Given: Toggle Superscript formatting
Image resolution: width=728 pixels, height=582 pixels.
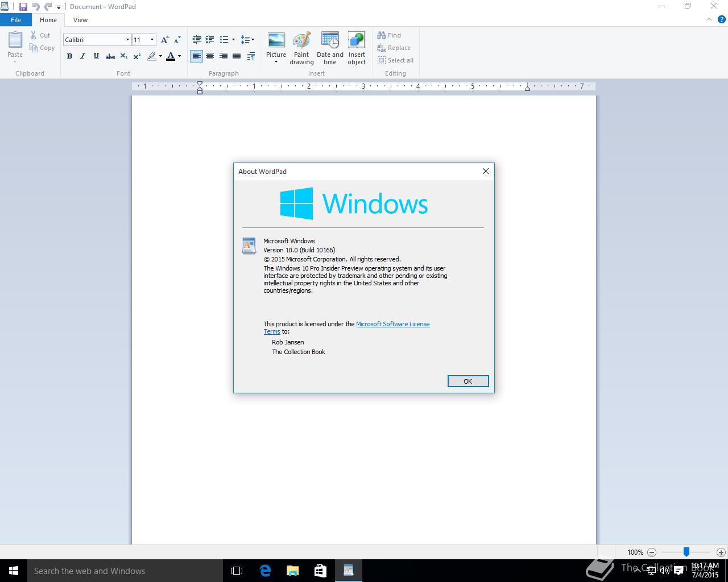Looking at the screenshot, I should [137, 56].
